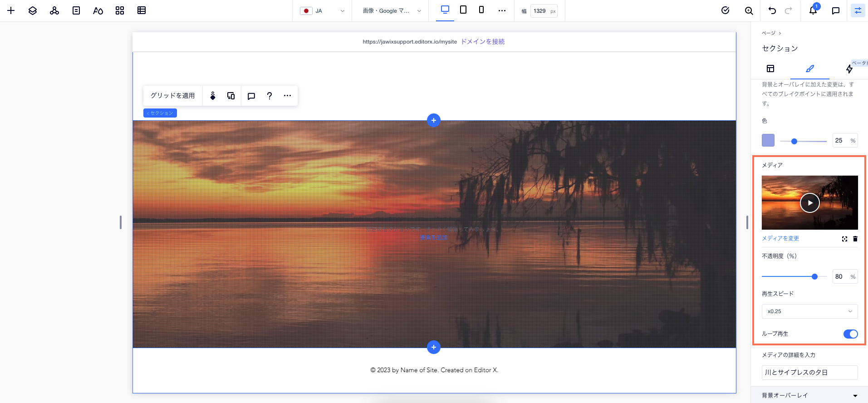
Task: Open the 画像・Google マ... page dropdown
Action: [x=392, y=11]
